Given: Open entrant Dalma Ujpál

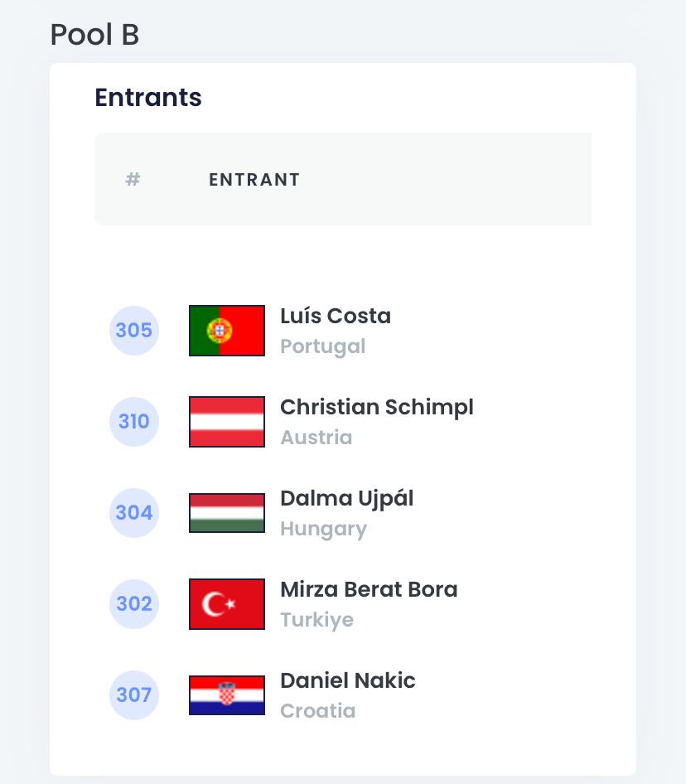Looking at the screenshot, I should 346,498.
